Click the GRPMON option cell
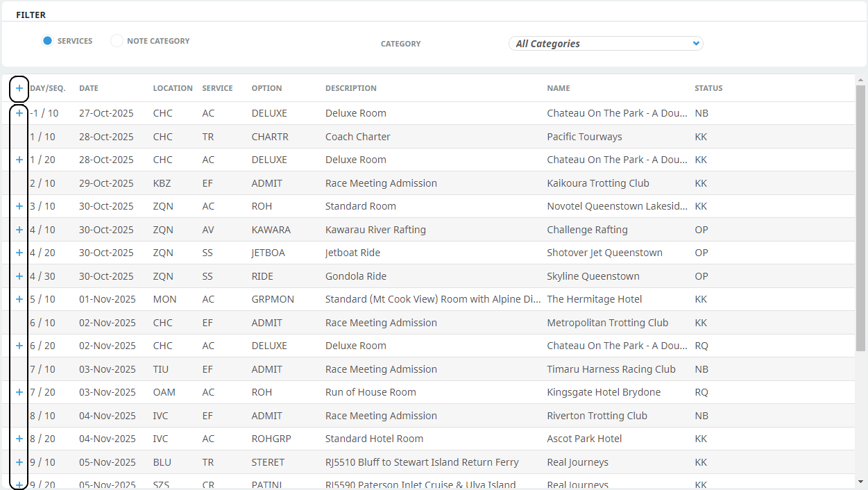This screenshot has width=868, height=490. pos(273,299)
